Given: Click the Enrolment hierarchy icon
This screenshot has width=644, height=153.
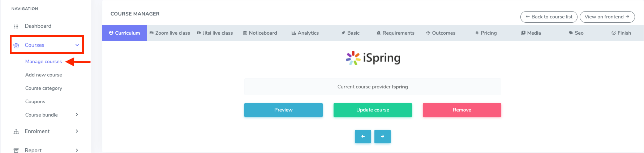Looking at the screenshot, I should point(16,132).
